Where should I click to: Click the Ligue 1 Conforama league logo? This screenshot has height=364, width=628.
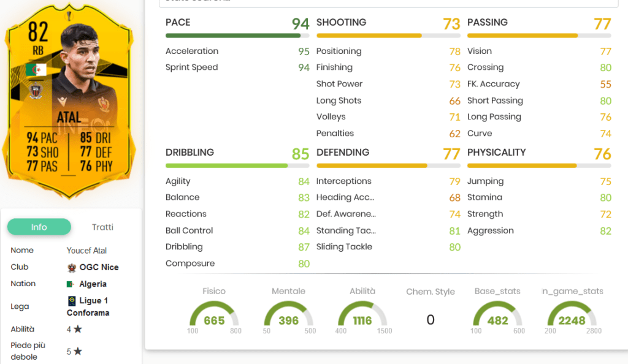(x=72, y=300)
